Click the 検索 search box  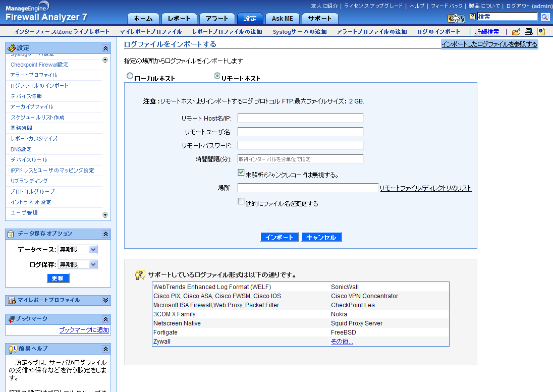(x=507, y=17)
